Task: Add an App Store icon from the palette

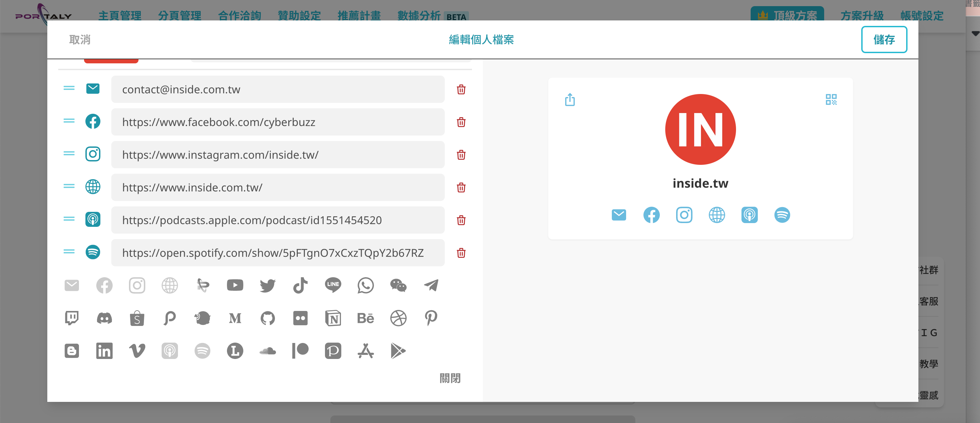Action: 365,351
